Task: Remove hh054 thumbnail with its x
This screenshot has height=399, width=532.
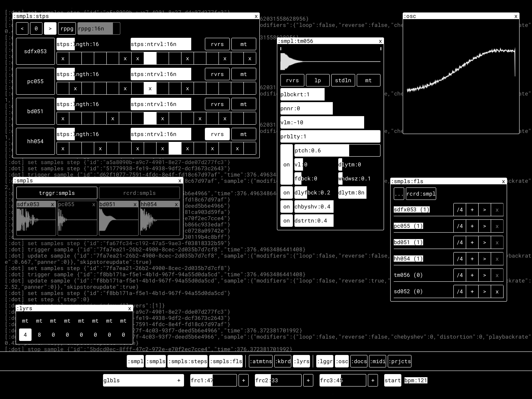Action: click(177, 205)
